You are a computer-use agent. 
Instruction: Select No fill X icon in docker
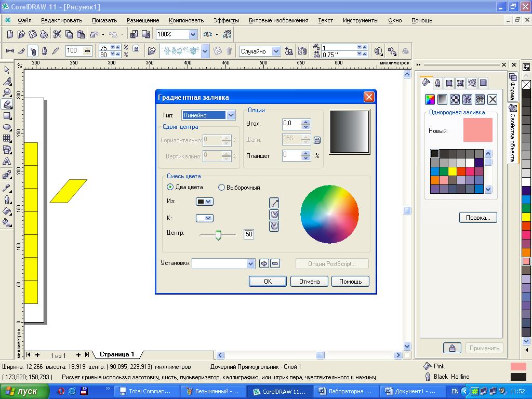493,99
